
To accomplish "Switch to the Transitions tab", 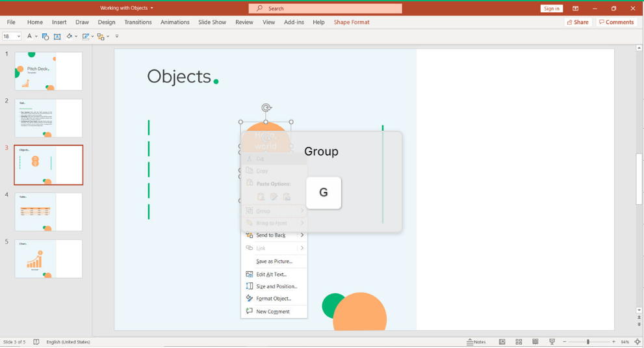I will pos(138,22).
